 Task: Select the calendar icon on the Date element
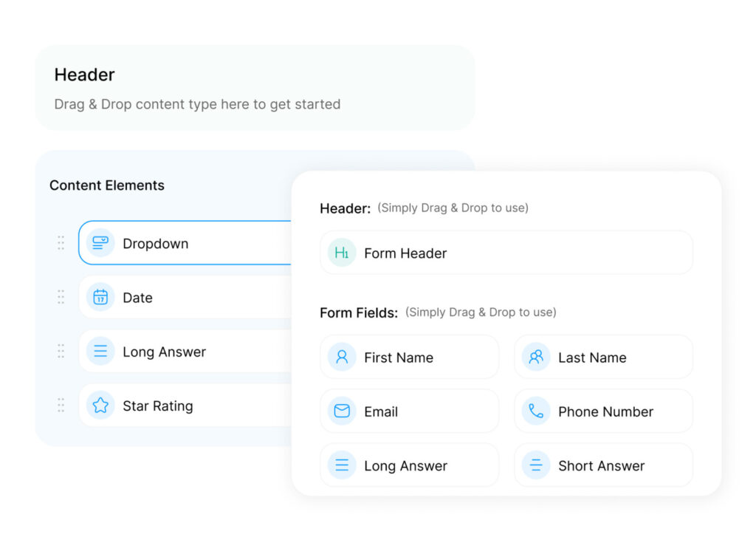(x=100, y=297)
